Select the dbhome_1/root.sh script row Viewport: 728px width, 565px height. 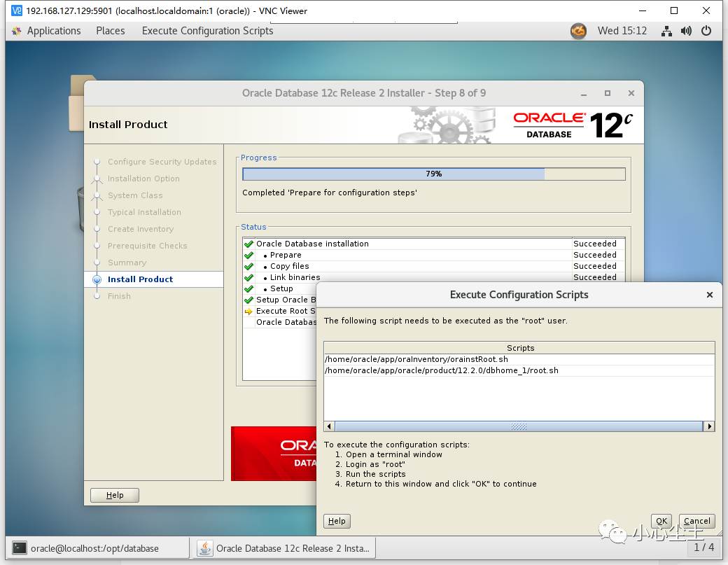click(x=519, y=370)
